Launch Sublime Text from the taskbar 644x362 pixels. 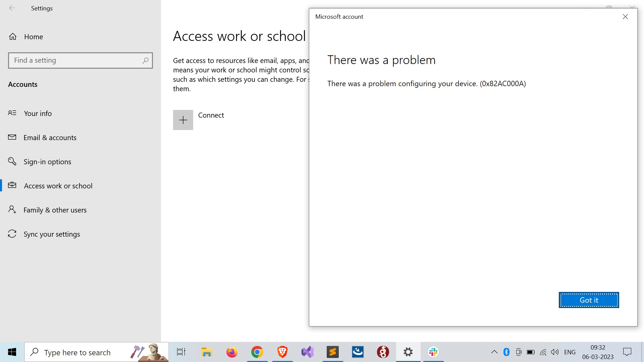pos(332,352)
